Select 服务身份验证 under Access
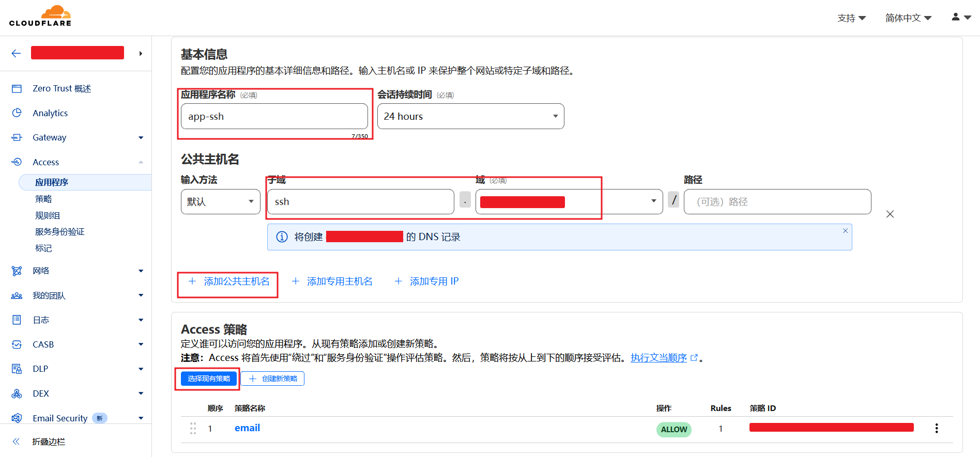This screenshot has height=457, width=980. pyautogui.click(x=60, y=232)
